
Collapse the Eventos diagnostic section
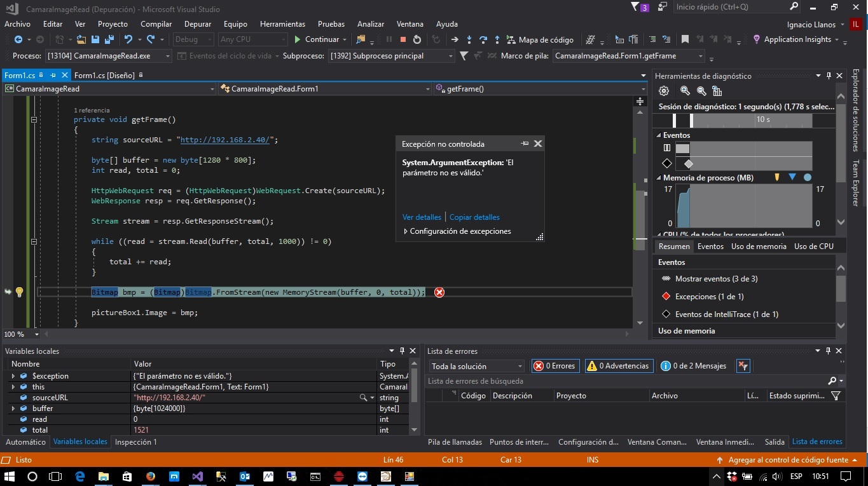pyautogui.click(x=659, y=135)
